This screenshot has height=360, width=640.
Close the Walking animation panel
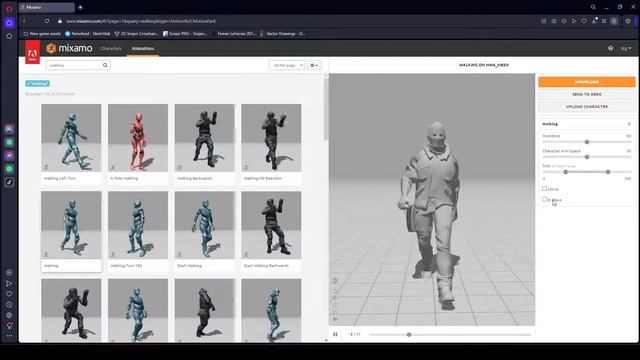pyautogui.click(x=629, y=124)
